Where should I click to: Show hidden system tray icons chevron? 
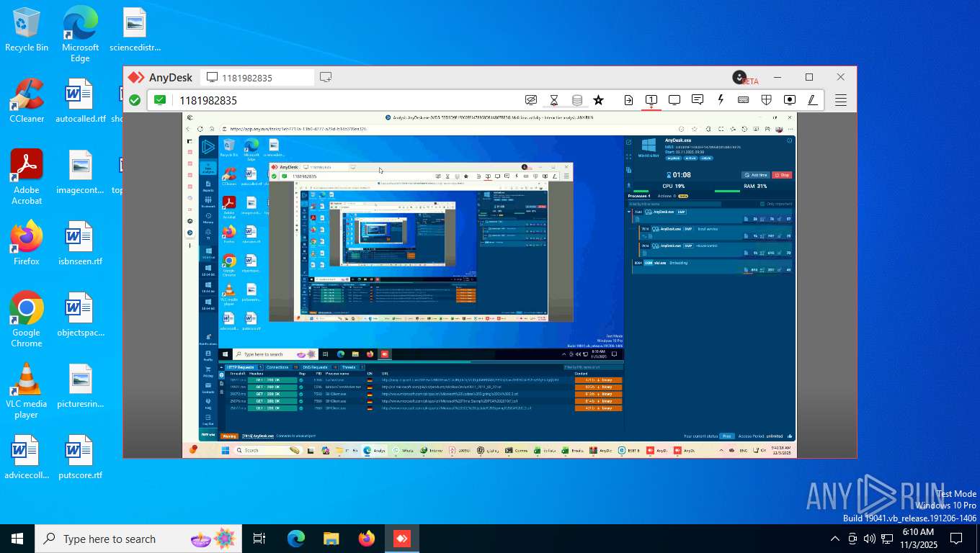click(835, 539)
